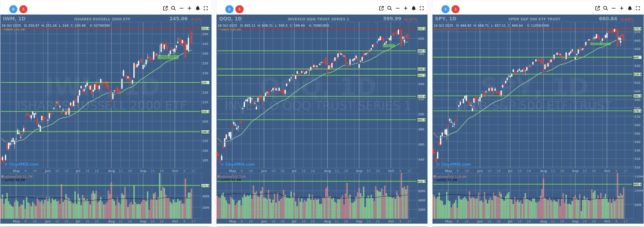Screen dimensions: 644x227
Task: Activate the alert bell on the SPY chart
Action: 630,8
